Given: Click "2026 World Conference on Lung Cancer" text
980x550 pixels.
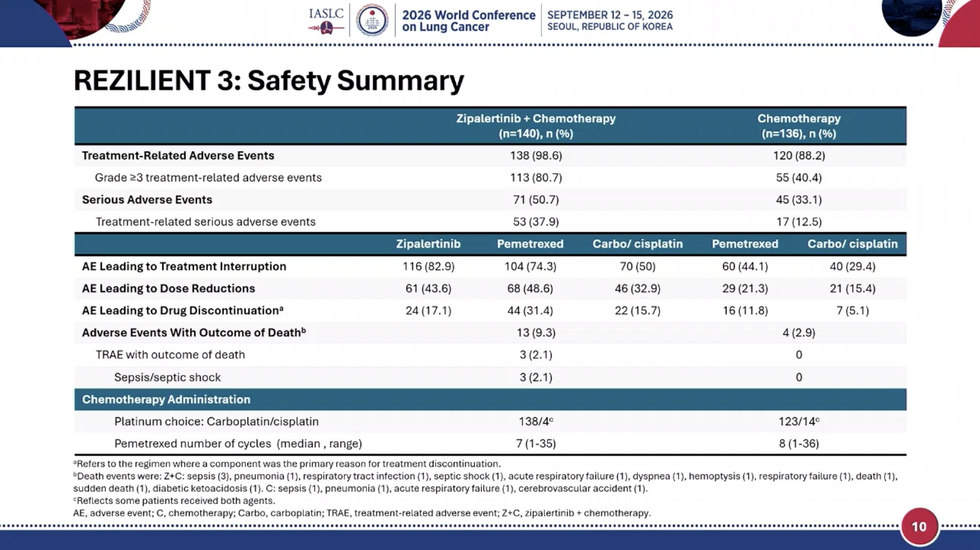Looking at the screenshot, I should (469, 21).
